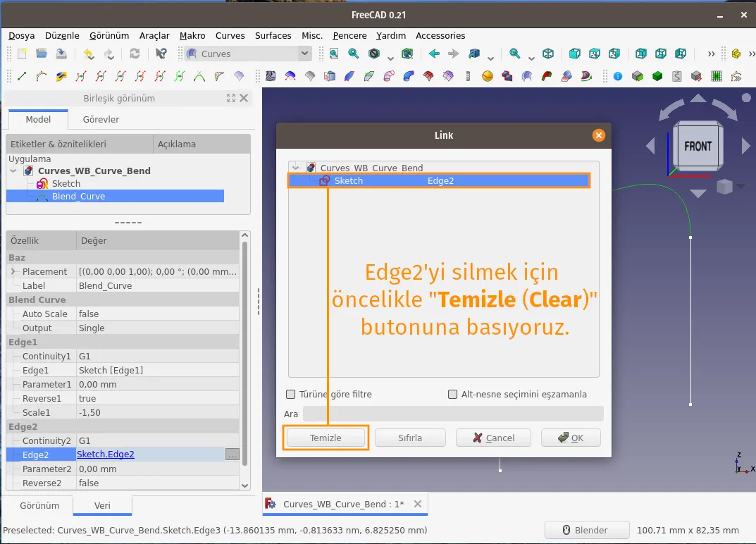Image resolution: width=756 pixels, height=544 pixels.
Task: Open the link navigation dropdown arrow
Action: coord(490,58)
